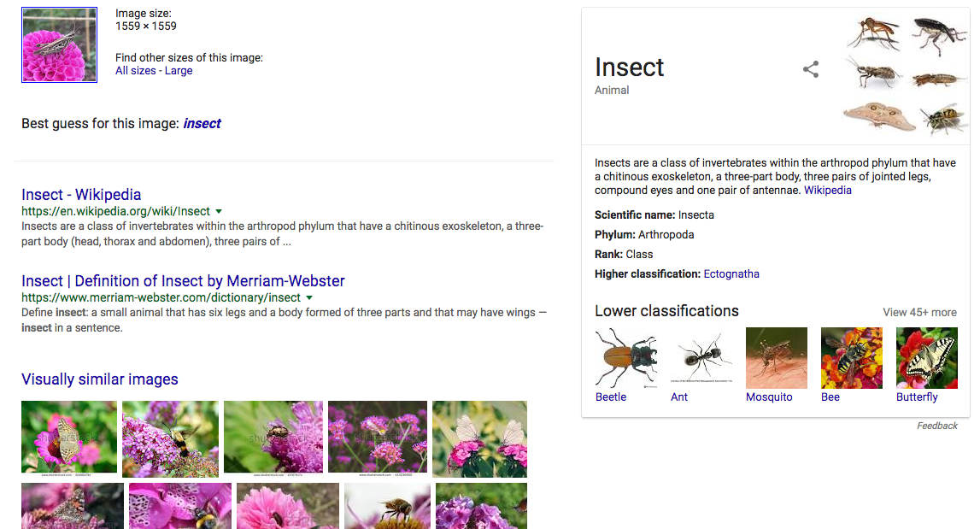This screenshot has height=529, width=980.
Task: Click the green merriam-webster.com dictionary URL
Action: 161,297
